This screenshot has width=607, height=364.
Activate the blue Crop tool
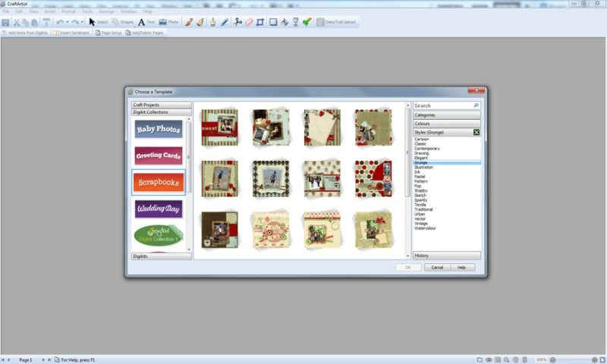pos(260,22)
